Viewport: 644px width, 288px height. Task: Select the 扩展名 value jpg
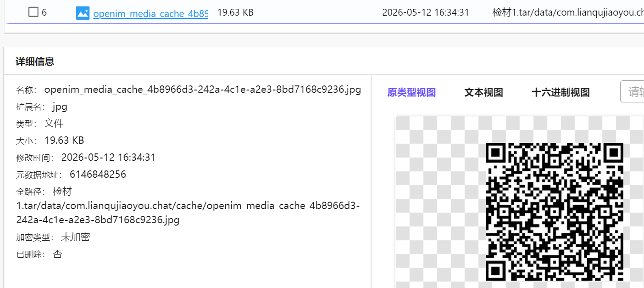[x=60, y=107]
